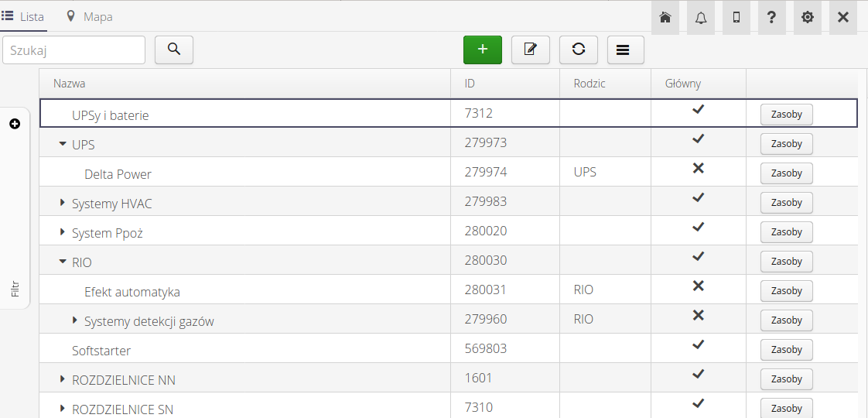Select the UPSy i baterie row
The height and width of the screenshot is (418, 868).
(449, 113)
